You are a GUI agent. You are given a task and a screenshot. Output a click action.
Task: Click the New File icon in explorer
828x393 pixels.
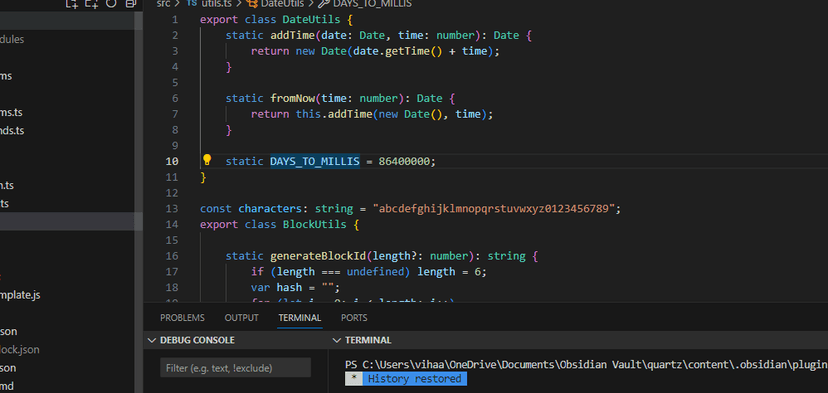point(72,4)
